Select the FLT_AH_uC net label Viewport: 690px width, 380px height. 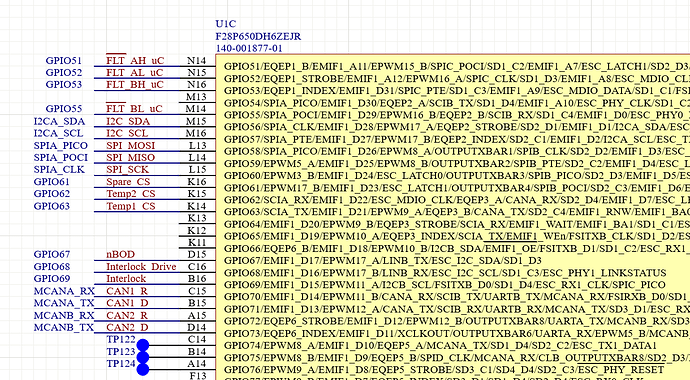[x=135, y=60]
